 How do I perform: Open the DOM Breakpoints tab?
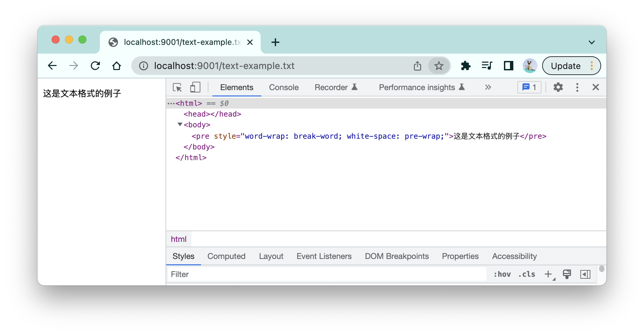point(397,256)
